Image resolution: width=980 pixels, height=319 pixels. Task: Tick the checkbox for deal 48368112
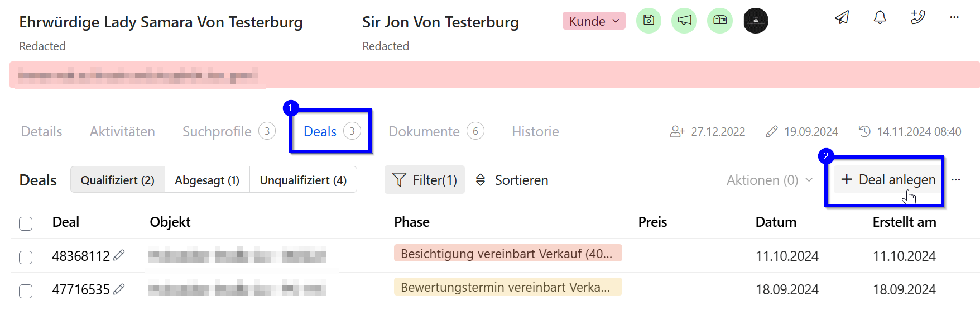click(26, 257)
